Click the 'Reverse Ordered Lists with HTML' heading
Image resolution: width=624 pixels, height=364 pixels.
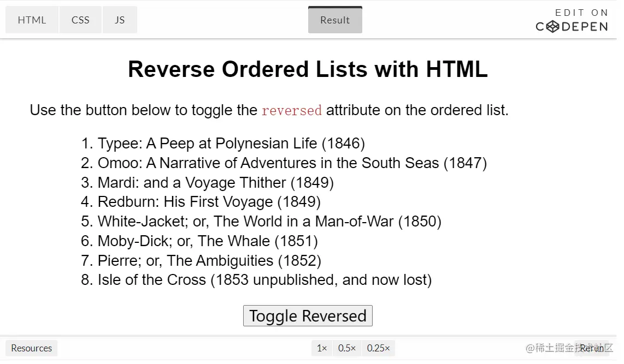coord(308,69)
